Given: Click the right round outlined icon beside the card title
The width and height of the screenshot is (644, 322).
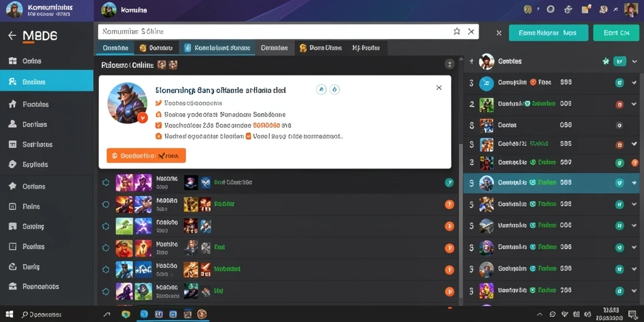Looking at the screenshot, I should [335, 89].
